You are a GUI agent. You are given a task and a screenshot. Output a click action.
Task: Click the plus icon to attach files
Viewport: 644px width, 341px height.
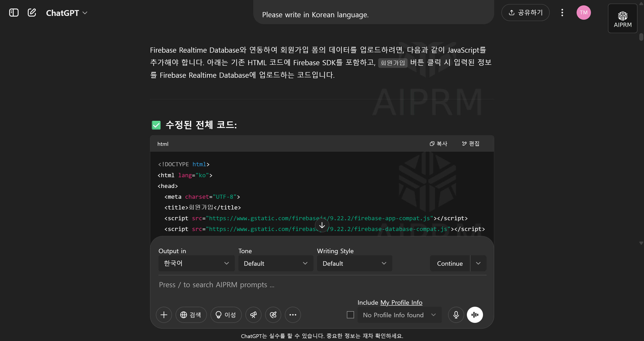point(164,315)
